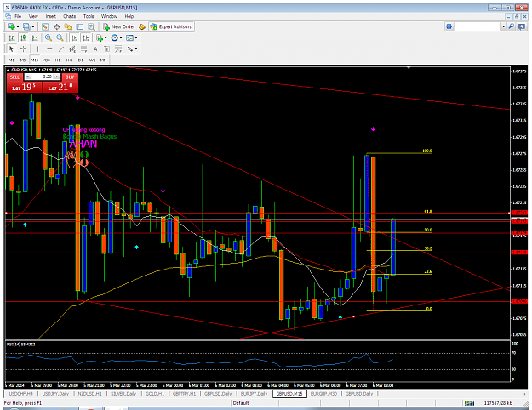Select the H4 timeframe
Image resolution: width=532 pixels, height=410 pixels.
pos(69,60)
